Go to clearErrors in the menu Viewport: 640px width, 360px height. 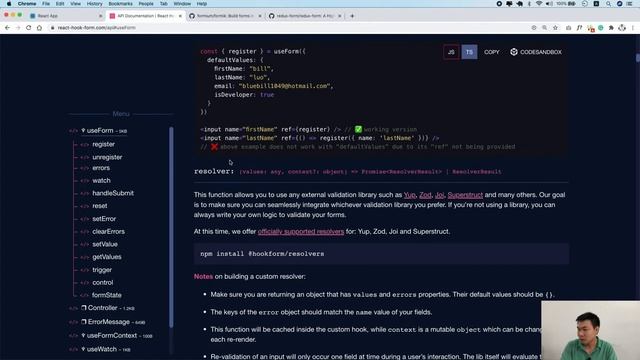coord(109,231)
